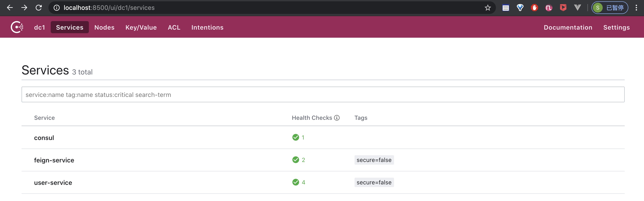Image resolution: width=644 pixels, height=201 pixels.
Task: Open the Key/Value tab
Action: 141,27
